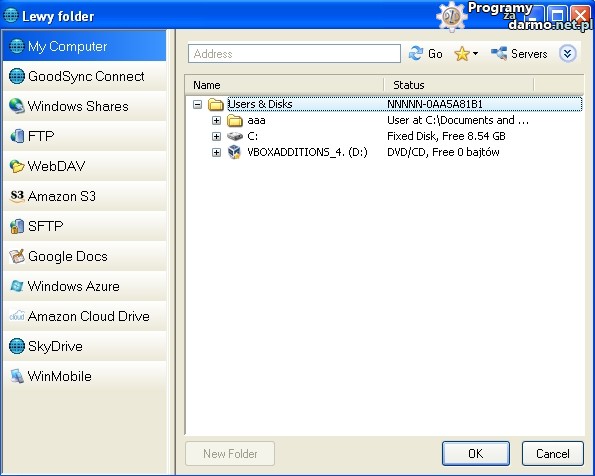The image size is (595, 476).
Task: Click the Go refresh arrows icon
Action: click(416, 54)
